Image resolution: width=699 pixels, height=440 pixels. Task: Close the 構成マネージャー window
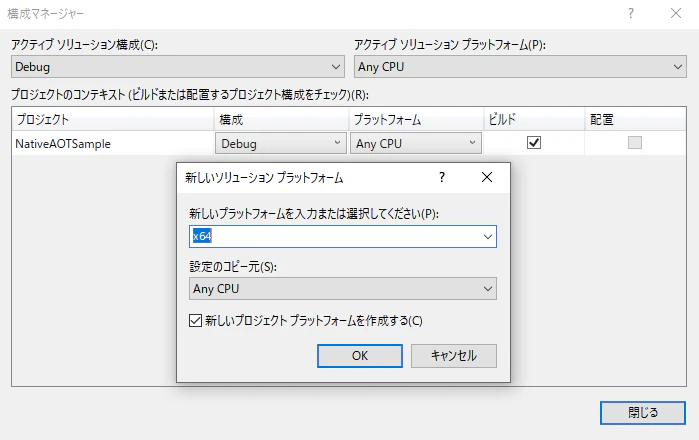point(676,13)
